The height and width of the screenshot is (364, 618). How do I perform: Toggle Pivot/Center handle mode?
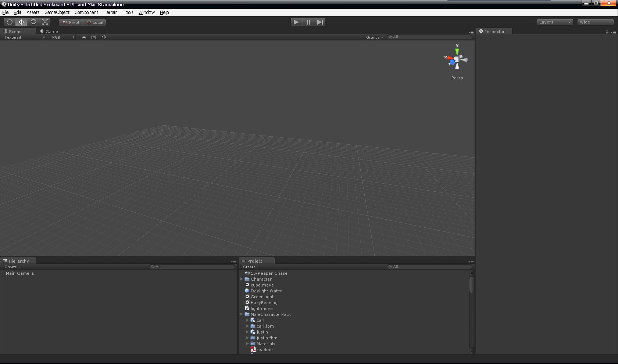click(x=71, y=22)
